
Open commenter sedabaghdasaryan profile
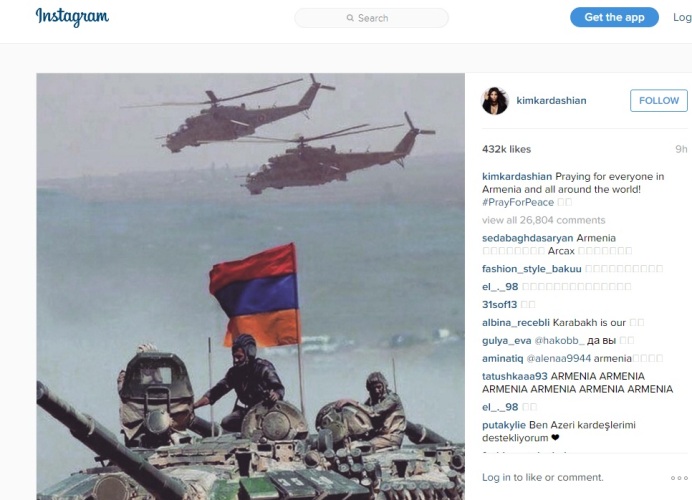coord(527,238)
